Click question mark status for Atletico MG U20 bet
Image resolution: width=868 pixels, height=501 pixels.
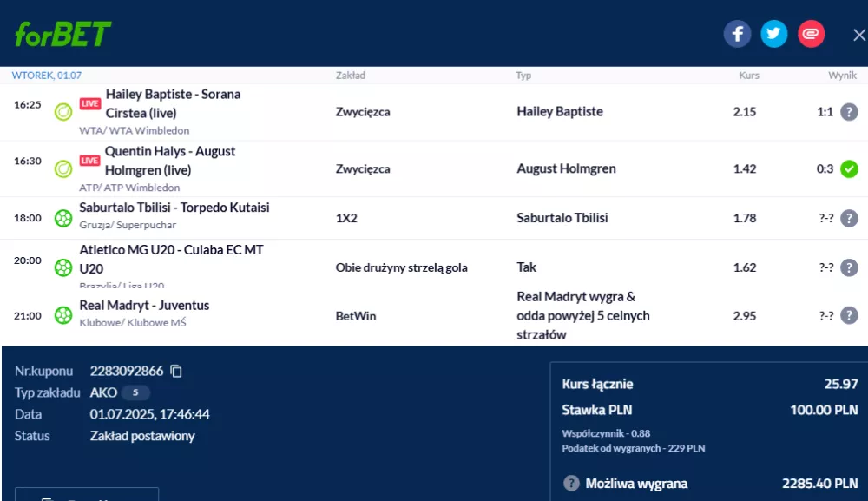pyautogui.click(x=849, y=267)
